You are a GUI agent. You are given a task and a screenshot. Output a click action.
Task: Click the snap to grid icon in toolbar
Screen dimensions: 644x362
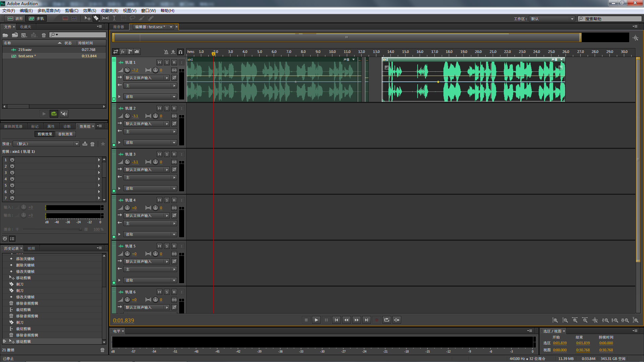[x=180, y=52]
